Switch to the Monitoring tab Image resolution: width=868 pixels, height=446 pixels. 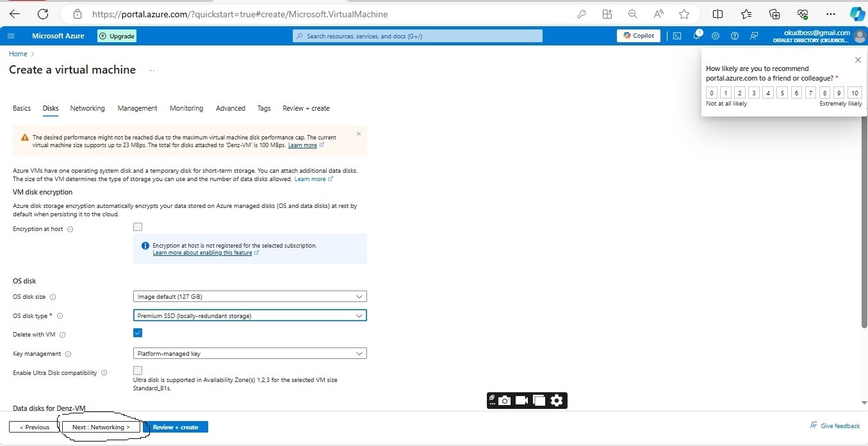tap(186, 108)
